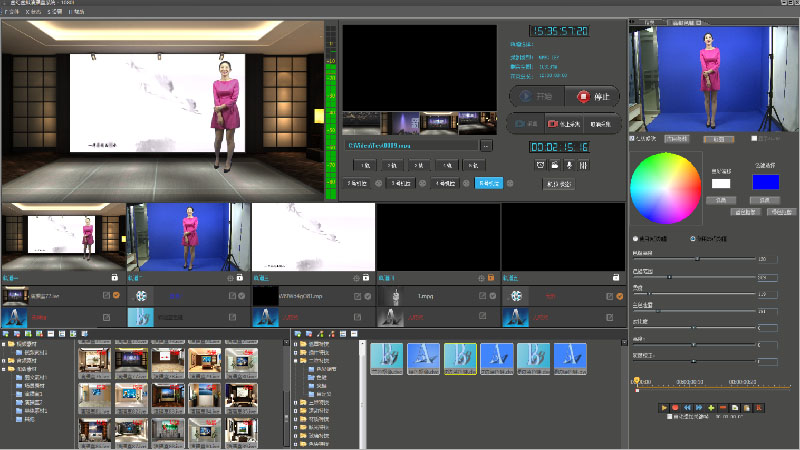This screenshot has width=800, height=450.
Task: Select the 1轨 track button
Action: tap(365, 165)
